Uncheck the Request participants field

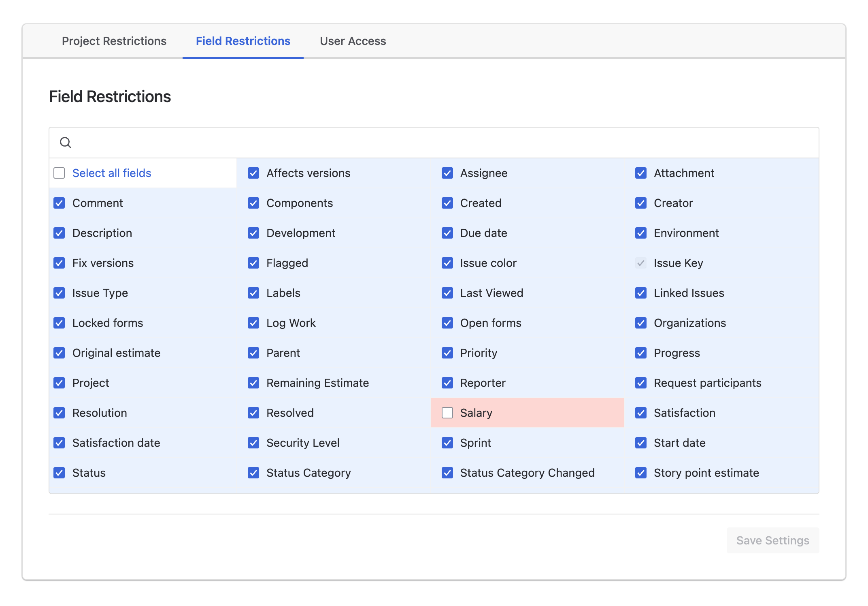point(640,383)
